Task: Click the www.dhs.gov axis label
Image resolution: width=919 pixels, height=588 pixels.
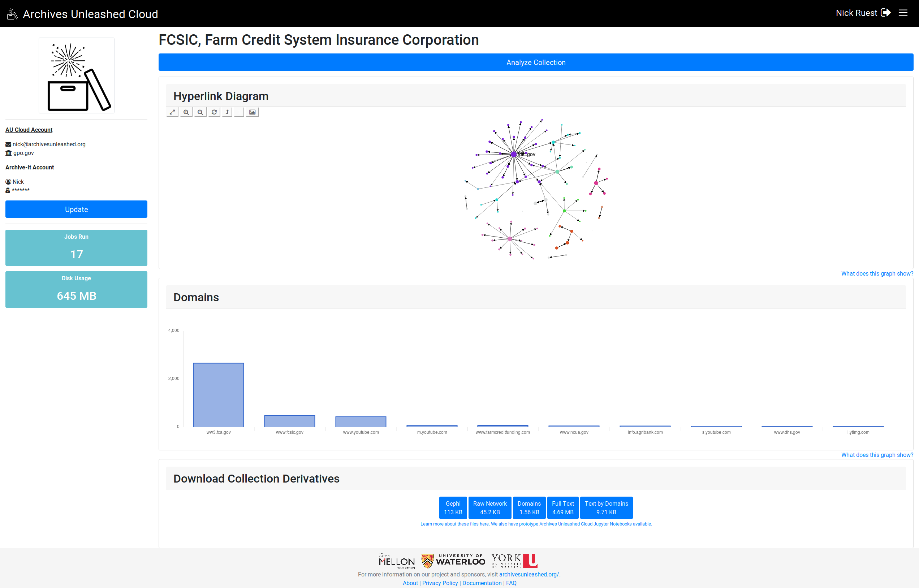Action: pos(787,432)
